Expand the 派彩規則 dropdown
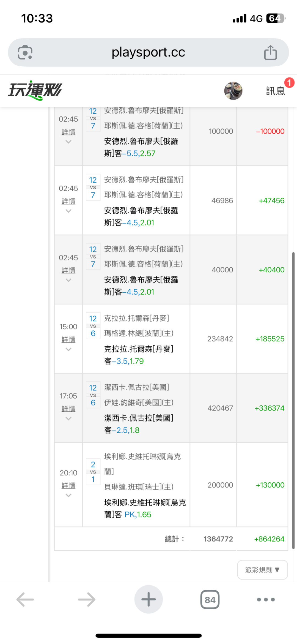Viewport: 297px width, 644px height. pyautogui.click(x=262, y=570)
